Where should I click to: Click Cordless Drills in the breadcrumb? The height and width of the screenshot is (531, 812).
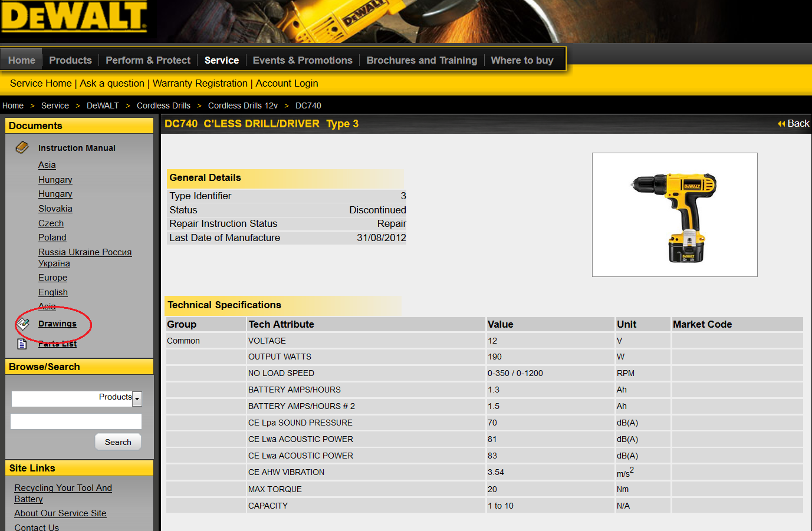163,105
